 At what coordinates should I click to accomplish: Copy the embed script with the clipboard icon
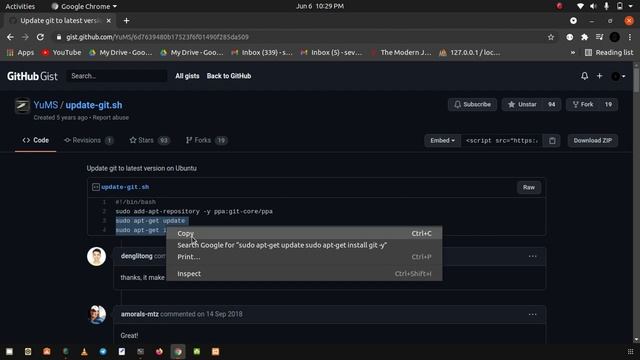tap(552, 140)
